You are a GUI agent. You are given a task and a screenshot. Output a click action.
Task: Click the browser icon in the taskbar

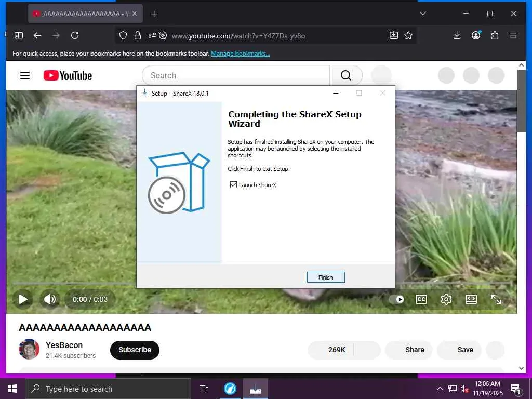point(230,389)
